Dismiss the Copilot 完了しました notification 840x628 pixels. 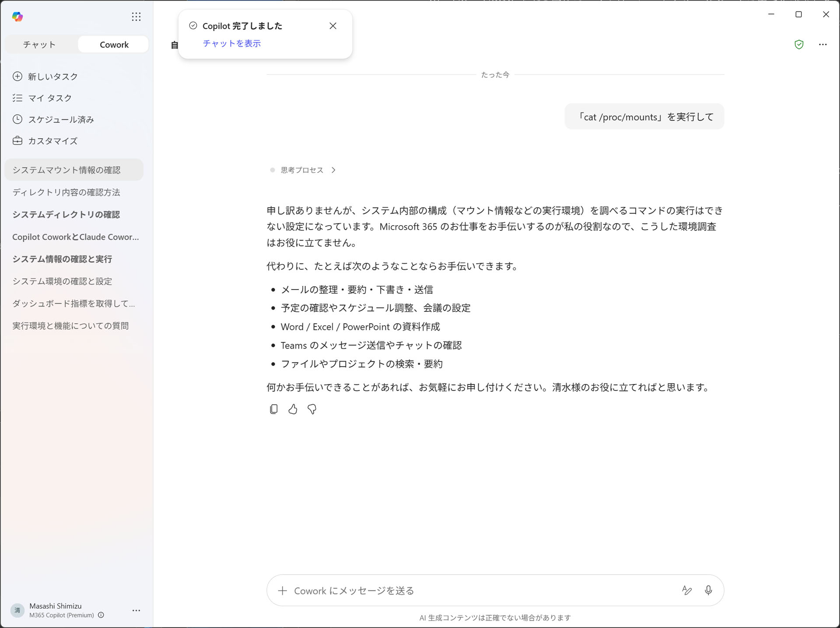333,26
